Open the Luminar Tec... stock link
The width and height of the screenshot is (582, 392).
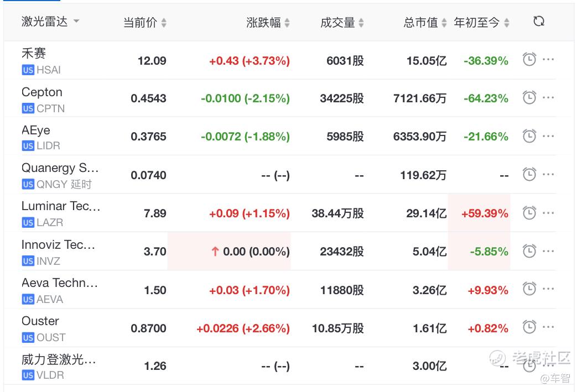[61, 206]
